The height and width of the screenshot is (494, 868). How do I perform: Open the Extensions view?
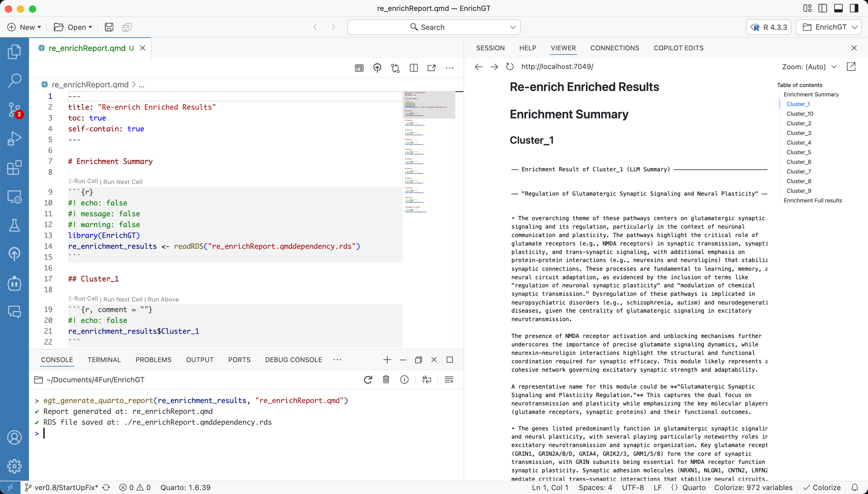pyautogui.click(x=14, y=167)
